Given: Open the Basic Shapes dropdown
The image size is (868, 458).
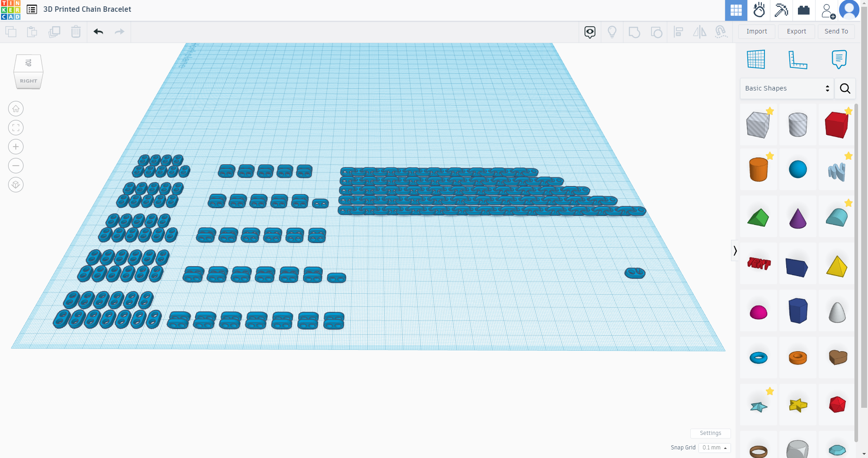Looking at the screenshot, I should click(x=787, y=88).
